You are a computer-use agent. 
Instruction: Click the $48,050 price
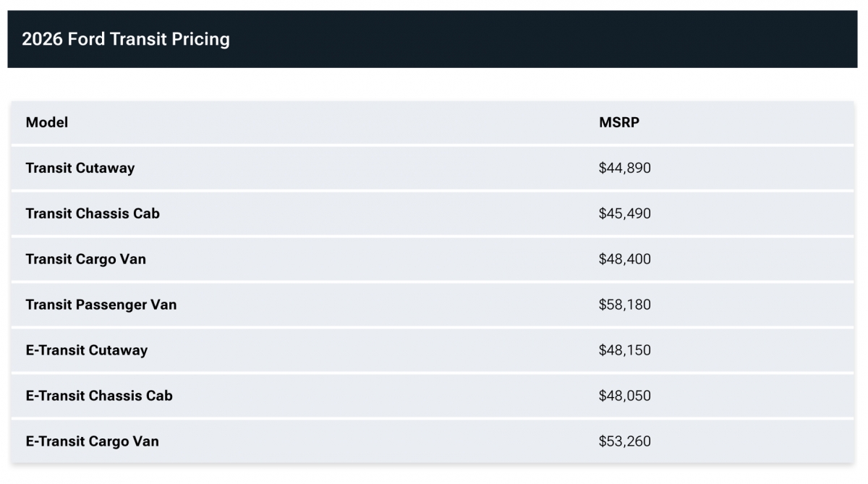click(x=625, y=396)
